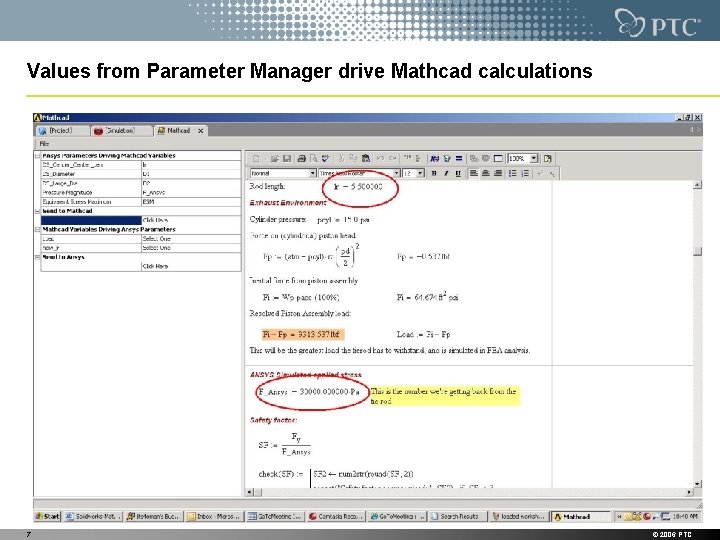Center-align the text

(486, 173)
